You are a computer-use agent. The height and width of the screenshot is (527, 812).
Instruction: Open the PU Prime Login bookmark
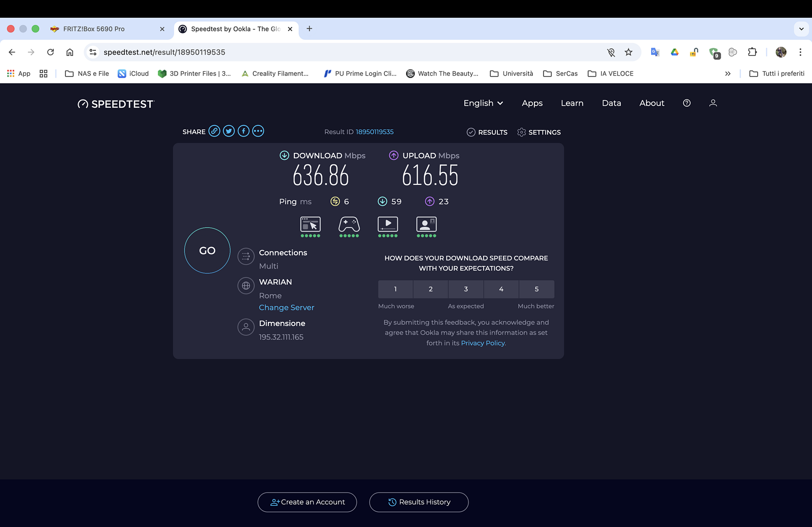(360, 74)
